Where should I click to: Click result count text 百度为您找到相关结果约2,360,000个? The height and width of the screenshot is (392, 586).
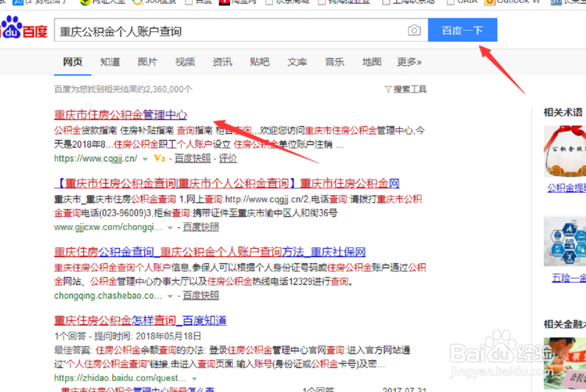(x=123, y=89)
